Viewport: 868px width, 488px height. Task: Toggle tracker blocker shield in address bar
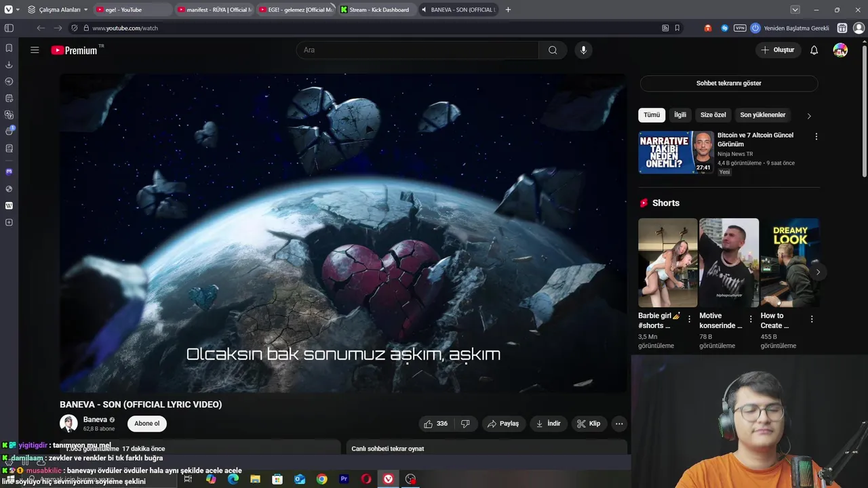pos(75,28)
